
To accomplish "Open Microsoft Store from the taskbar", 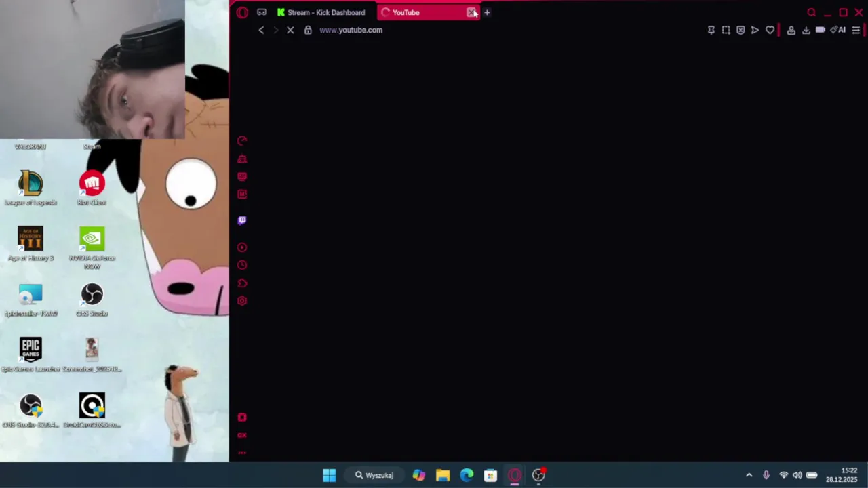I will coord(490,475).
